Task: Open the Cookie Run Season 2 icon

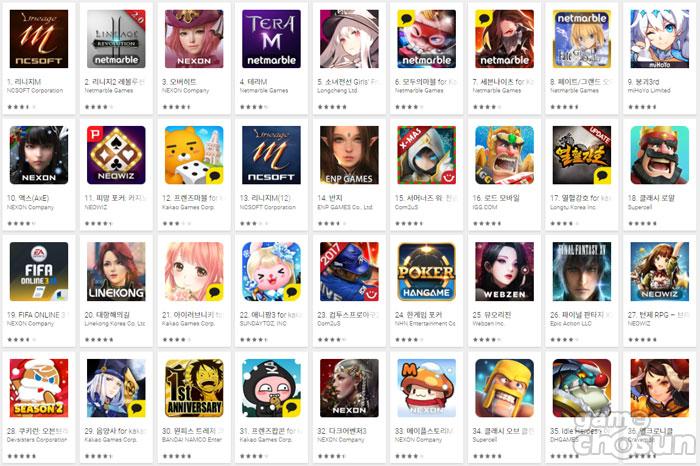Action: pyautogui.click(x=39, y=388)
